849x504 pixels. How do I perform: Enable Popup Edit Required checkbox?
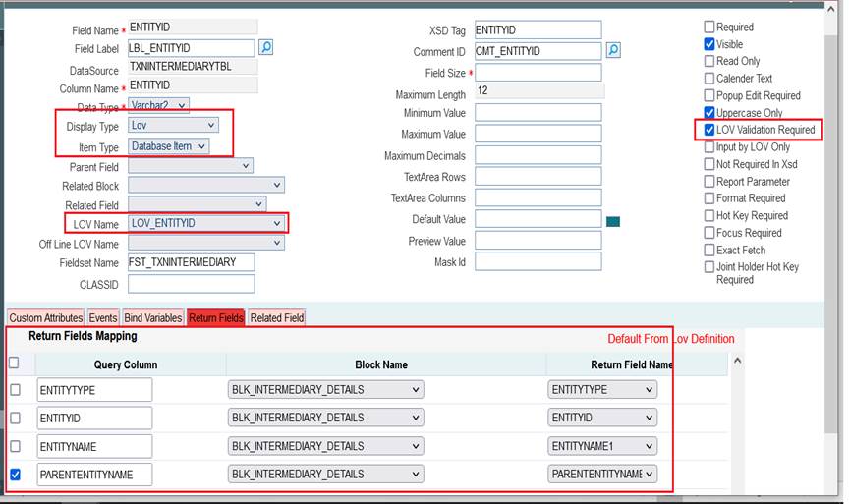(709, 95)
